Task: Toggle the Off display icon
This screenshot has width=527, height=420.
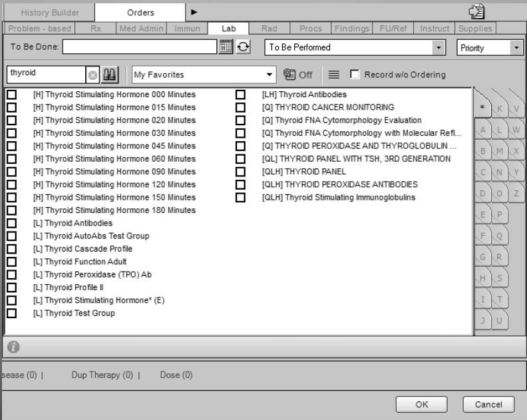Action: pyautogui.click(x=297, y=75)
